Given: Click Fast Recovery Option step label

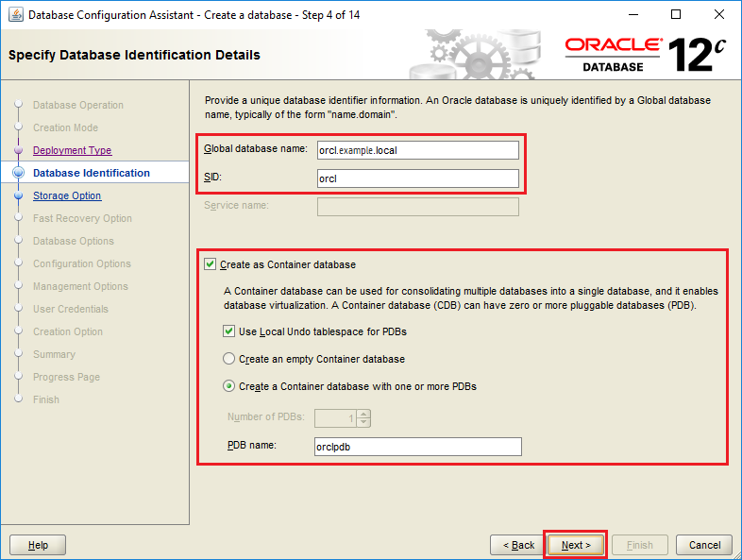Looking at the screenshot, I should 82,218.
